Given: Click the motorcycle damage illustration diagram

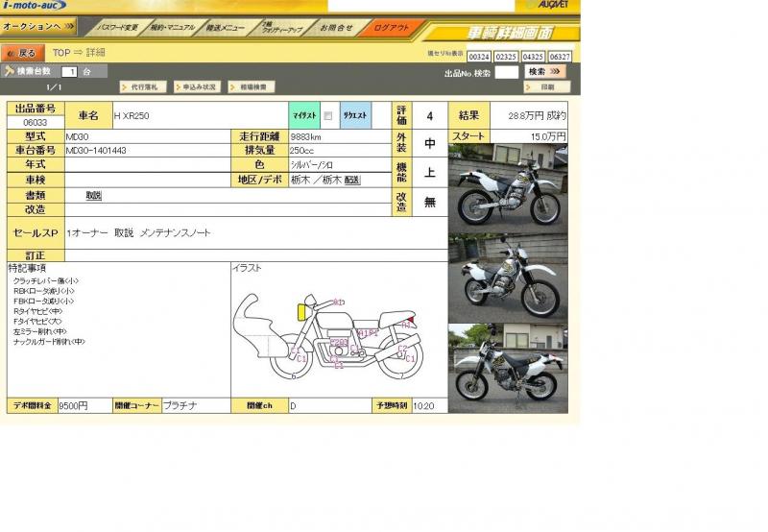Looking at the screenshot, I should 328,336.
